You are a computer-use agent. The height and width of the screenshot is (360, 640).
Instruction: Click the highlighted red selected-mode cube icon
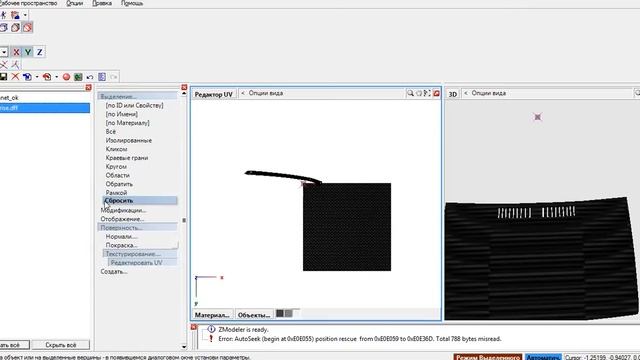(27, 27)
